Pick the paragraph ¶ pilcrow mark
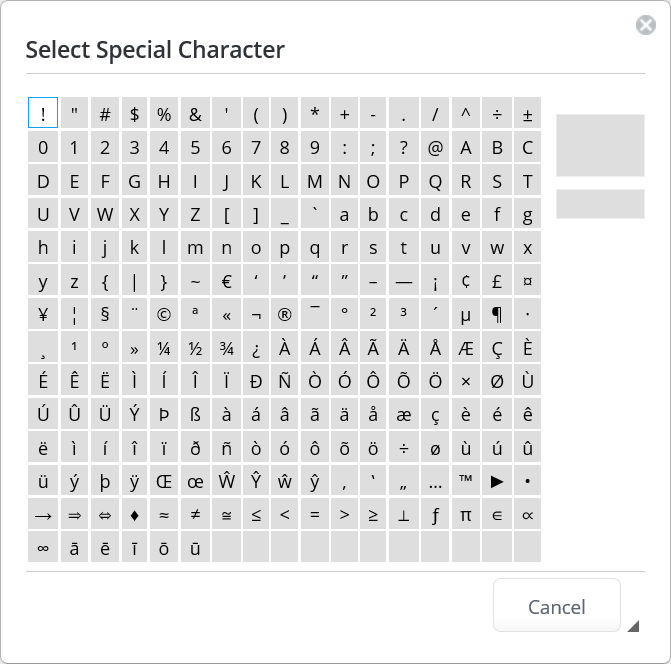This screenshot has width=671, height=664. [x=497, y=314]
